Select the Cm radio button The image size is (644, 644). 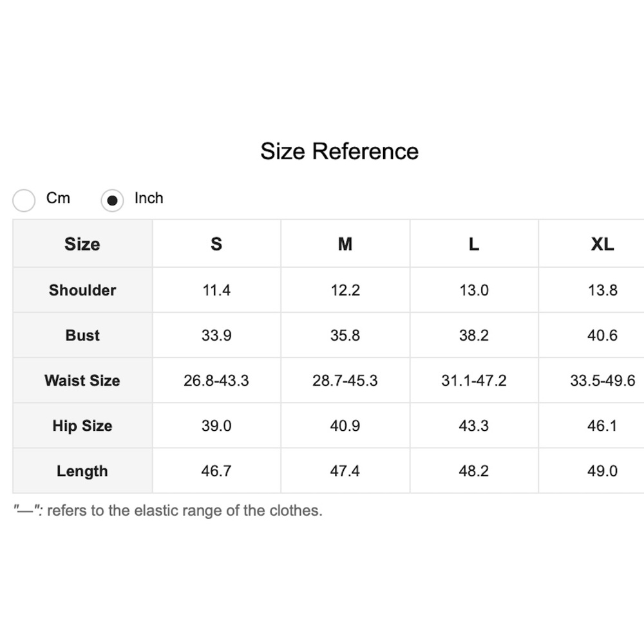24,200
